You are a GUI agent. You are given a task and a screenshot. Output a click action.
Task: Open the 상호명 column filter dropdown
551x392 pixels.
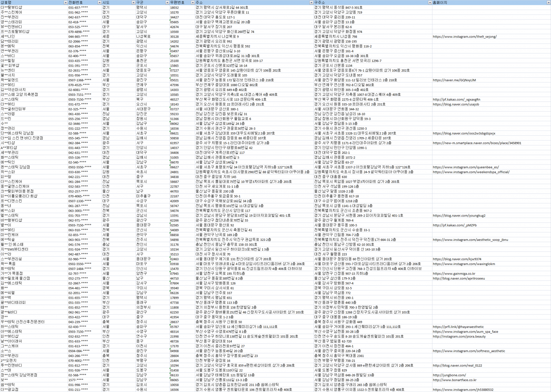click(x=65, y=3)
